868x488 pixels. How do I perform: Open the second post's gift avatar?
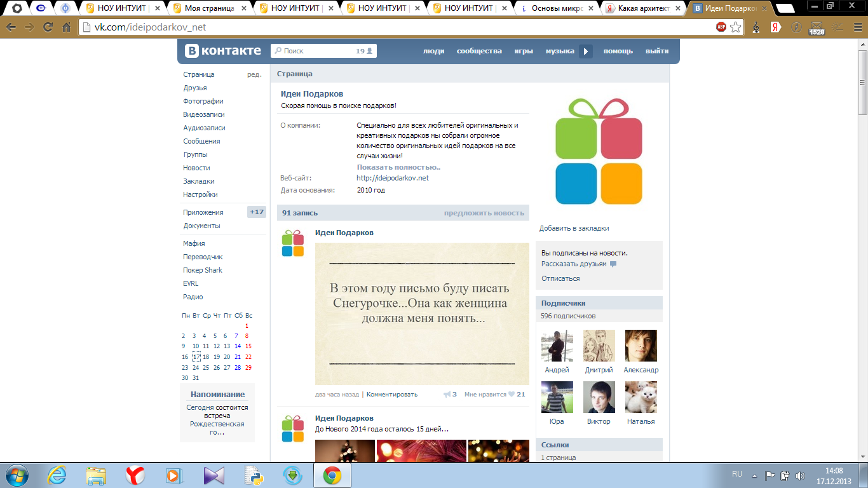293,429
